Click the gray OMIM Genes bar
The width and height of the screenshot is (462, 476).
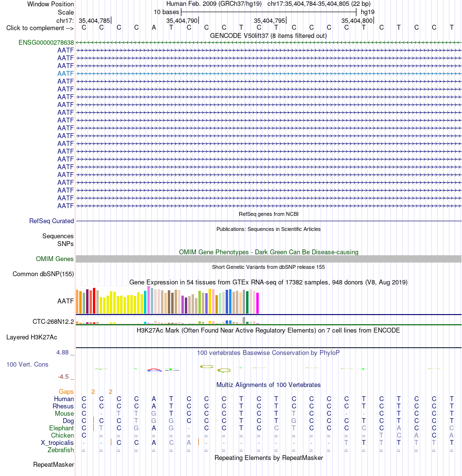click(268, 259)
